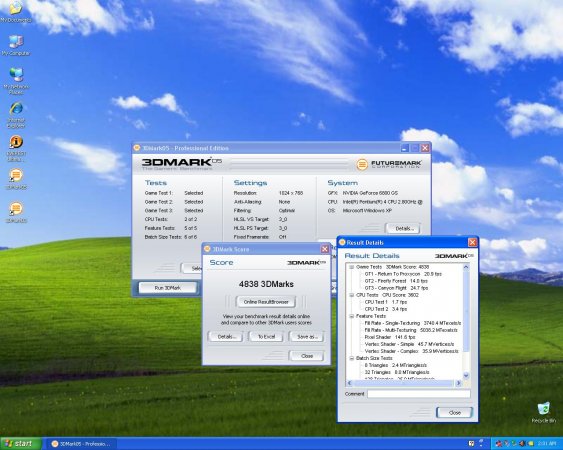Collapse the CPU Tests tree node
Screen dimensions: 563x450
point(352,295)
